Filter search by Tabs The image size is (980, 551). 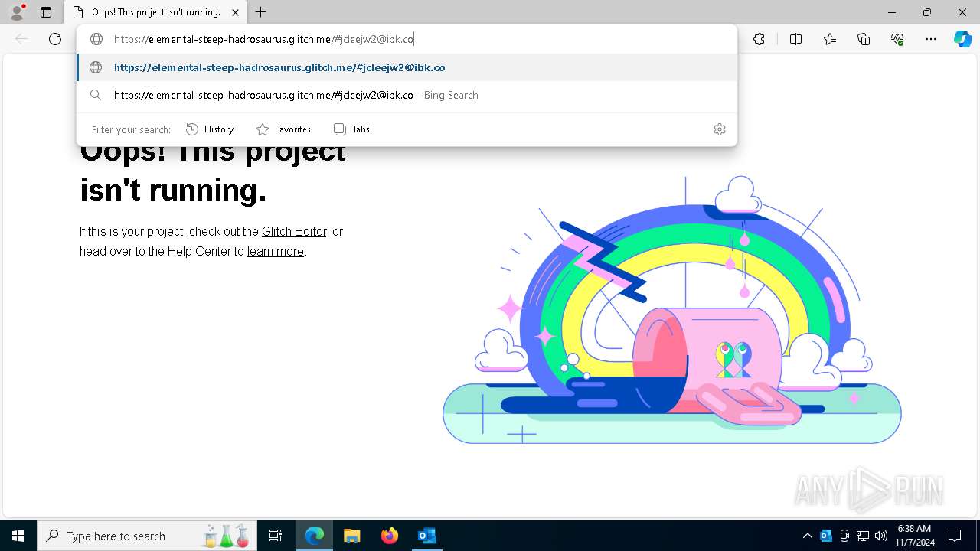351,129
